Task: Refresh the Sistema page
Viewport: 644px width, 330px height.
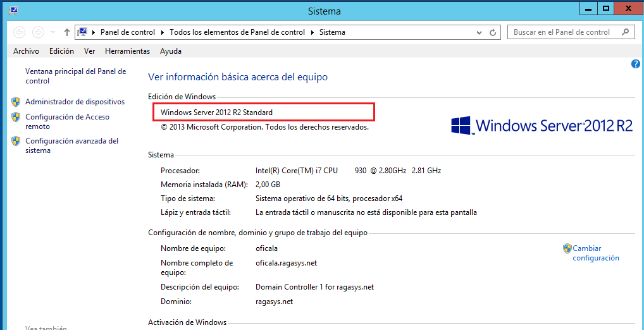Action: pyautogui.click(x=493, y=32)
